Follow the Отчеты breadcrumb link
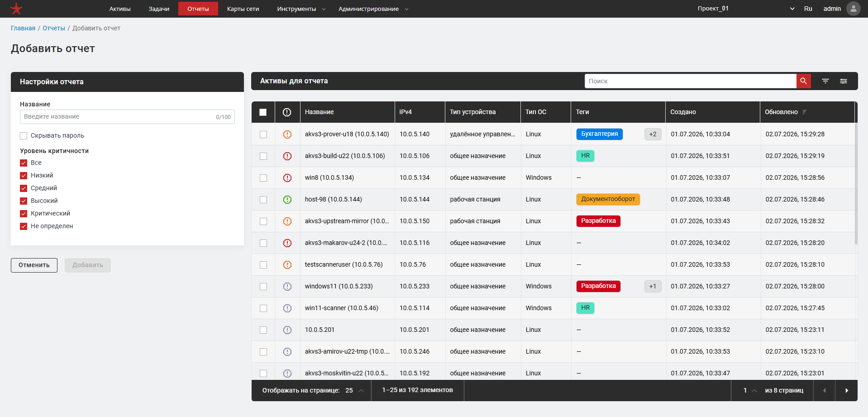 (x=54, y=28)
